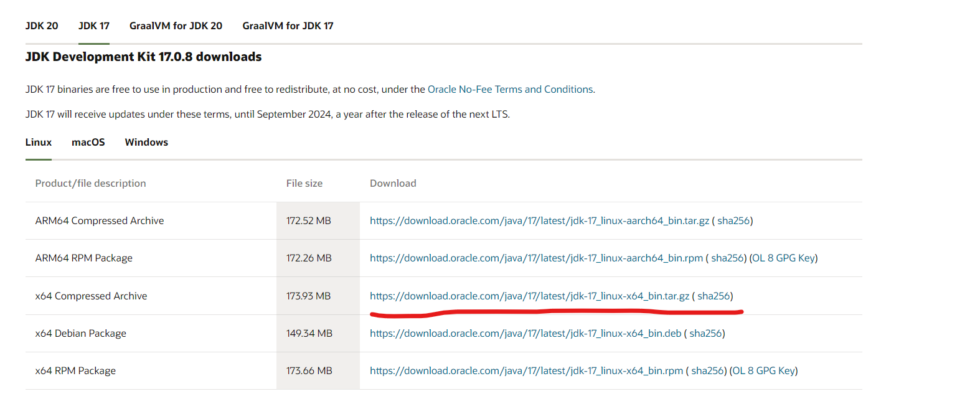The width and height of the screenshot is (980, 404).
Task: Select the x64 Compressed Archive row label
Action: click(x=92, y=296)
